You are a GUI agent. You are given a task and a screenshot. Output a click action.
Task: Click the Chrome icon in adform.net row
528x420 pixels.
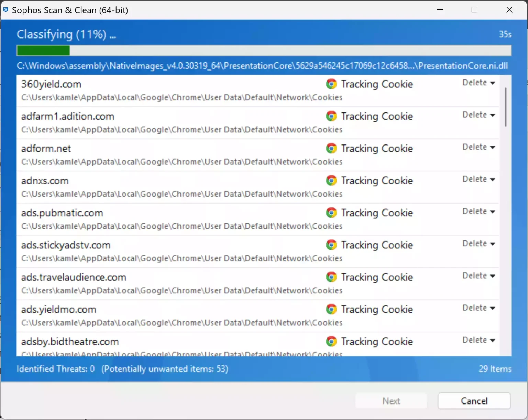point(331,148)
